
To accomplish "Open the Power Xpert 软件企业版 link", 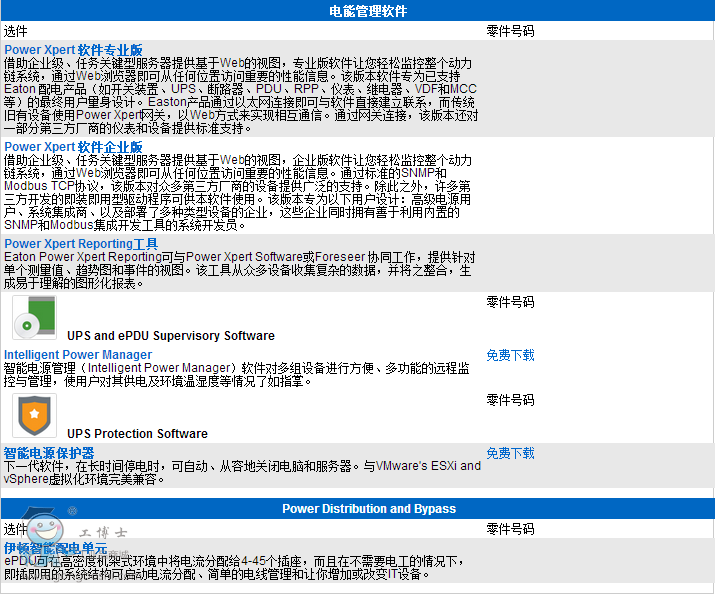I will (73, 147).
